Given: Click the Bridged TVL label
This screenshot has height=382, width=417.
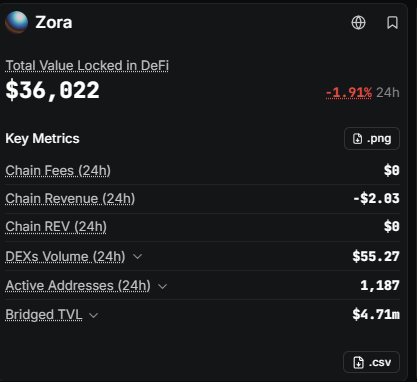Looking at the screenshot, I should 44,315.
